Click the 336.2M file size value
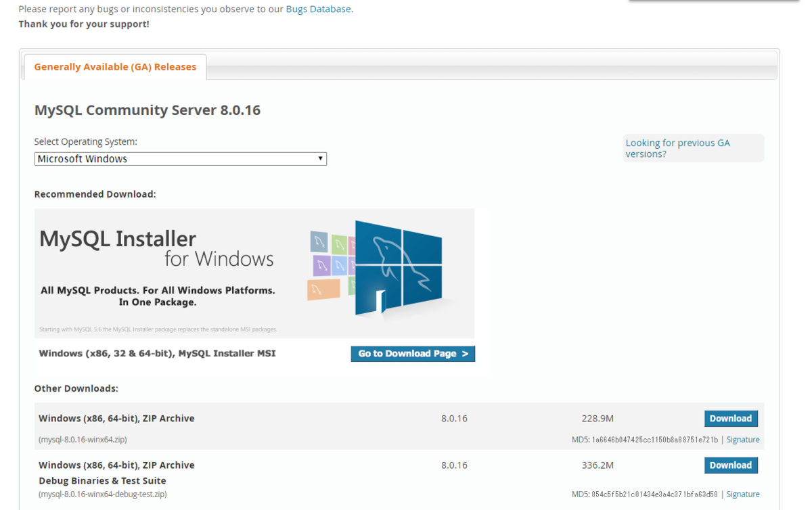This screenshot has width=812, height=510. coord(597,465)
